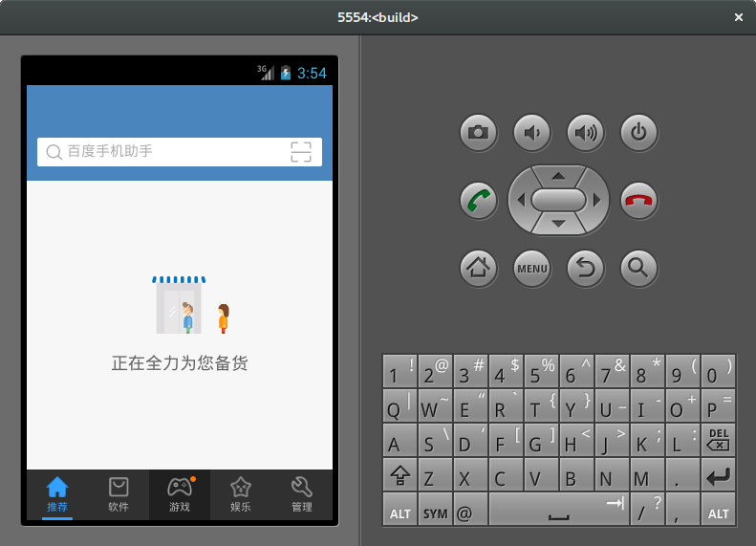Click the 百度手机助手 search field

180,152
